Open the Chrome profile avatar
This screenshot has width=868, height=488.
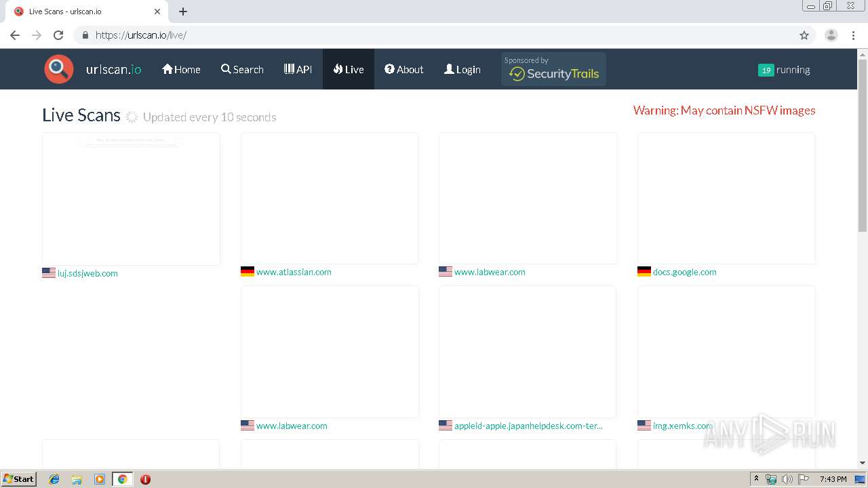pyautogui.click(x=831, y=35)
